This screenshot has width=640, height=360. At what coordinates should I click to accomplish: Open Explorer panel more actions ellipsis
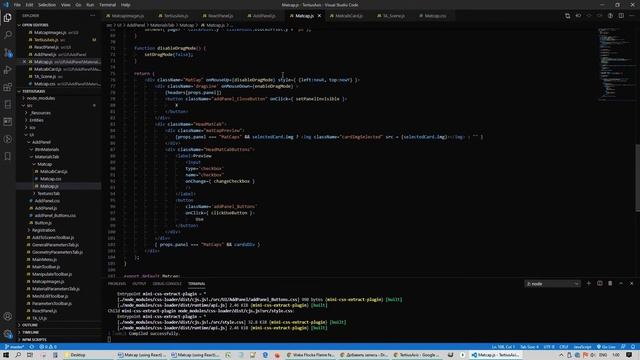pyautogui.click(x=93, y=16)
